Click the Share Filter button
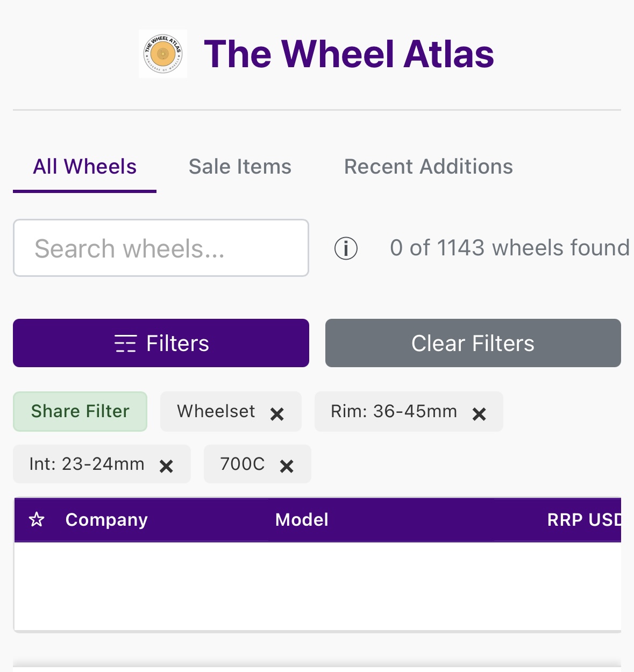The image size is (634, 672). tap(80, 411)
